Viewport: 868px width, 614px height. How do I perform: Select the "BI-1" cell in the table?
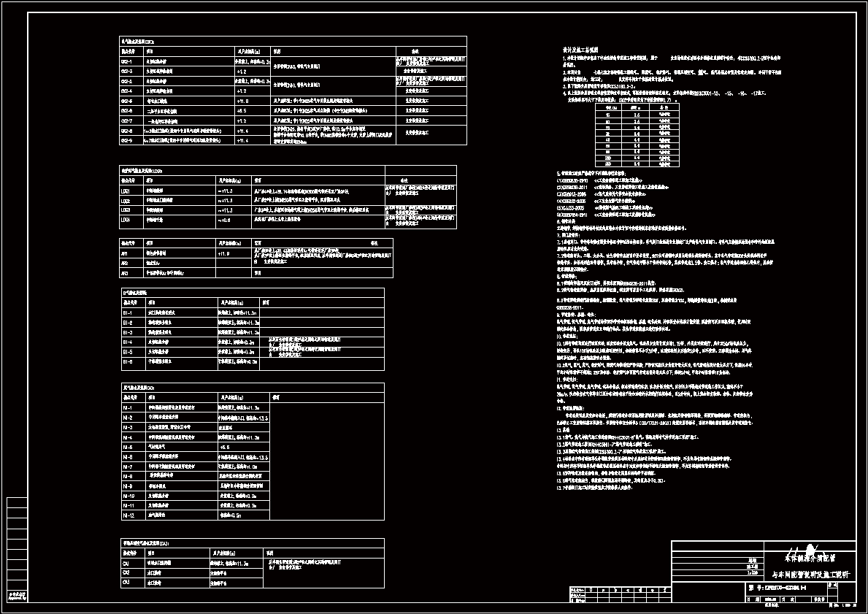(134, 312)
